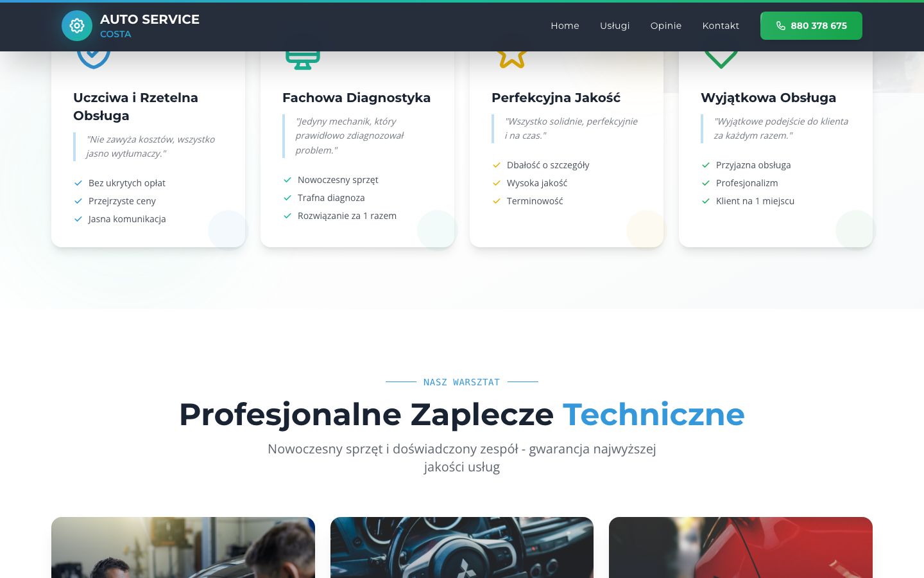Click the Nowoczesny sprzęt i doświadczony zespół subtitle
The width and height of the screenshot is (924, 578).
[462, 458]
